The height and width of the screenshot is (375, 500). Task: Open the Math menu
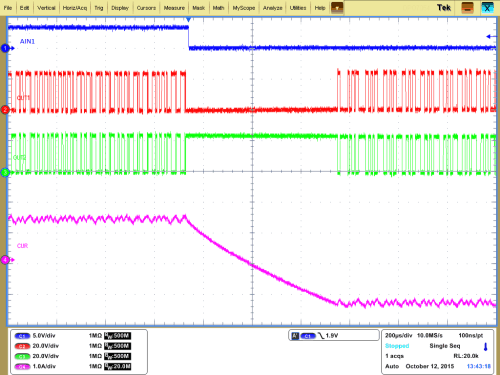click(x=218, y=8)
